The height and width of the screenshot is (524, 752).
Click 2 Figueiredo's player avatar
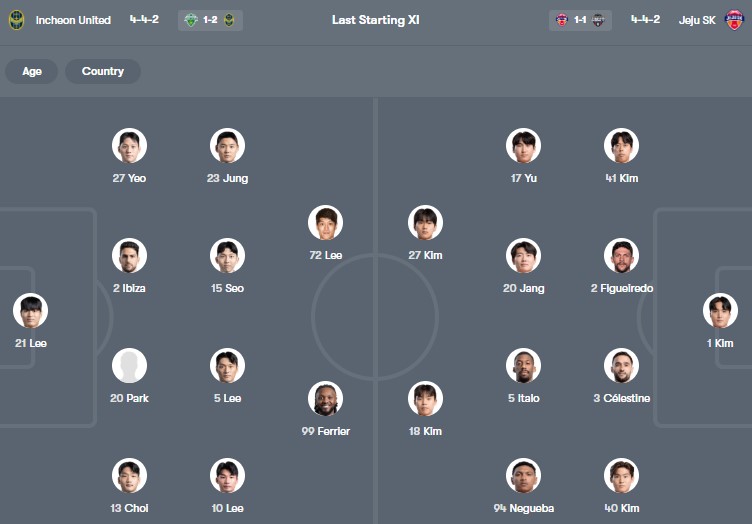coord(621,256)
